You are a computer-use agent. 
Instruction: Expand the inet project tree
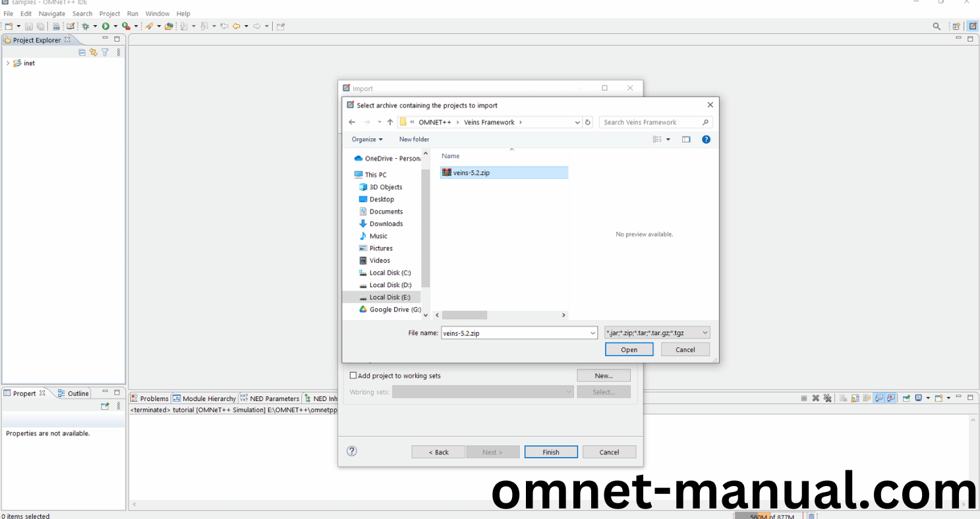[x=7, y=63]
